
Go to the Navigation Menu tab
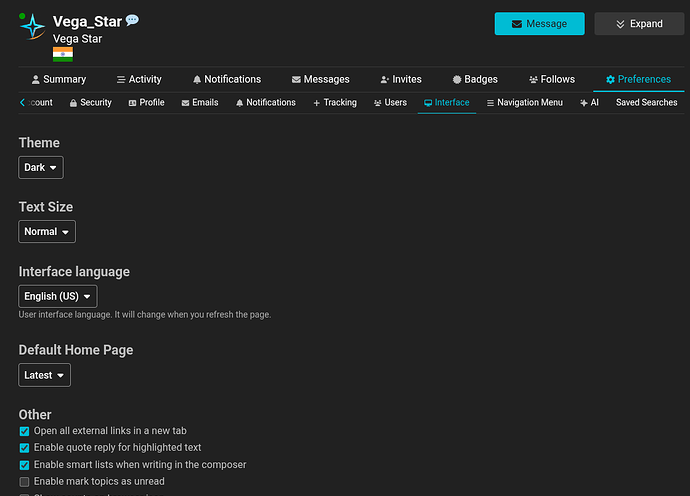524,102
